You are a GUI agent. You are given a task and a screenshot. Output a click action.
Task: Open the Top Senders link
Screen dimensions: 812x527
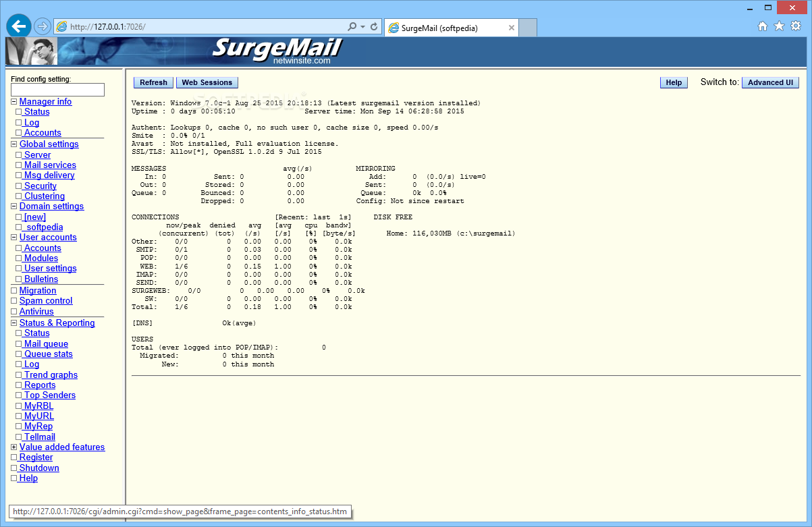[x=50, y=395]
